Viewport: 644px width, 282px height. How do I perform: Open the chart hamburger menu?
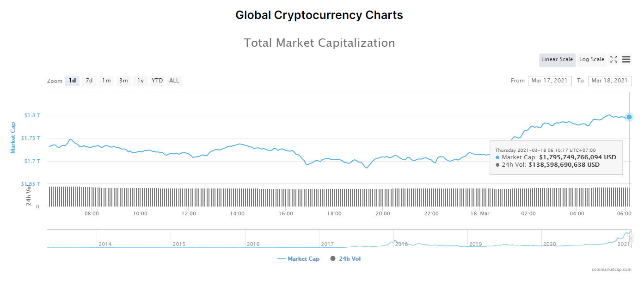point(626,59)
